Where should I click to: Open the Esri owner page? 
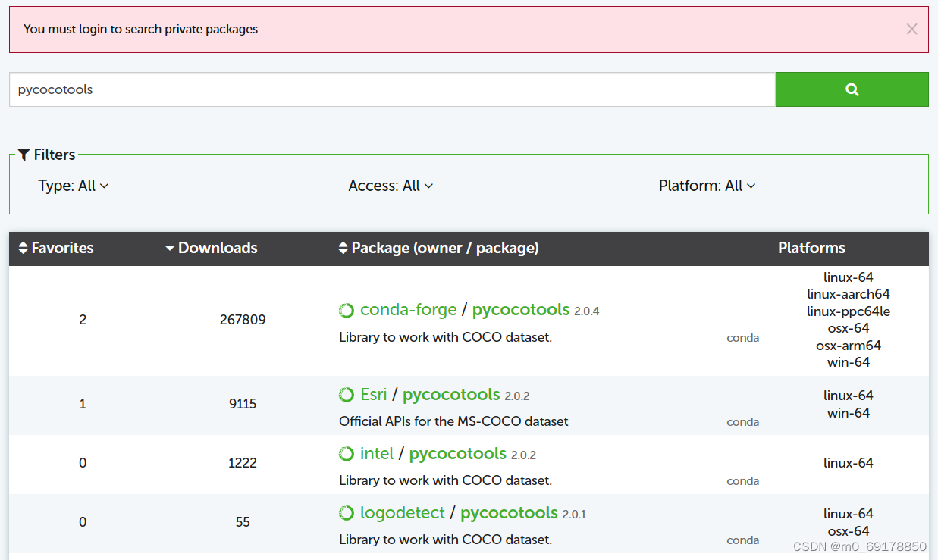click(373, 394)
